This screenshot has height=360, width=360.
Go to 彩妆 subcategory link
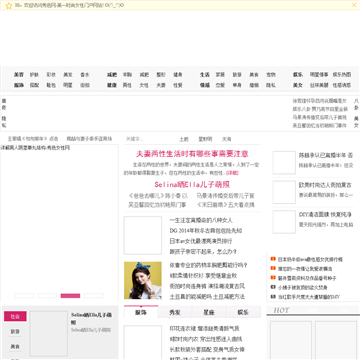(51, 75)
